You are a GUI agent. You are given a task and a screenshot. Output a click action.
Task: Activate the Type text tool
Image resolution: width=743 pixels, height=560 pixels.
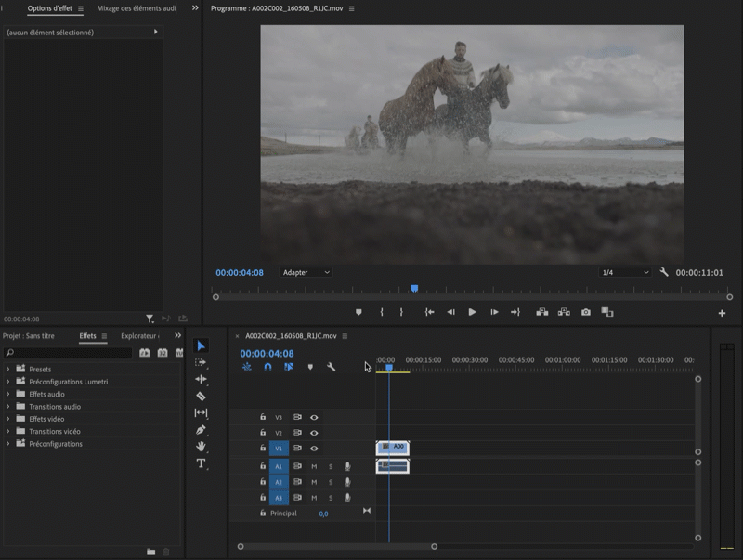point(201,463)
